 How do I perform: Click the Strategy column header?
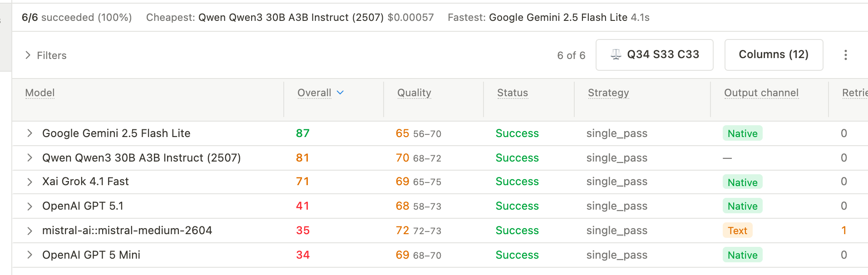tap(608, 93)
